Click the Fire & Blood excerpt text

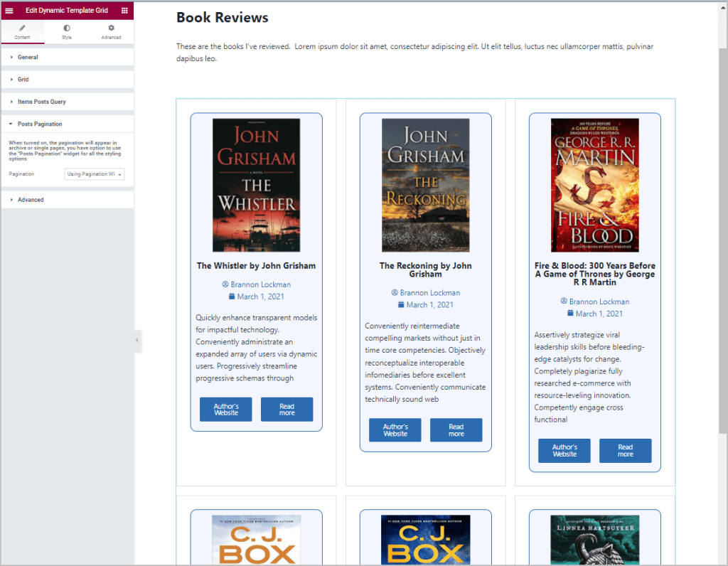589,377
